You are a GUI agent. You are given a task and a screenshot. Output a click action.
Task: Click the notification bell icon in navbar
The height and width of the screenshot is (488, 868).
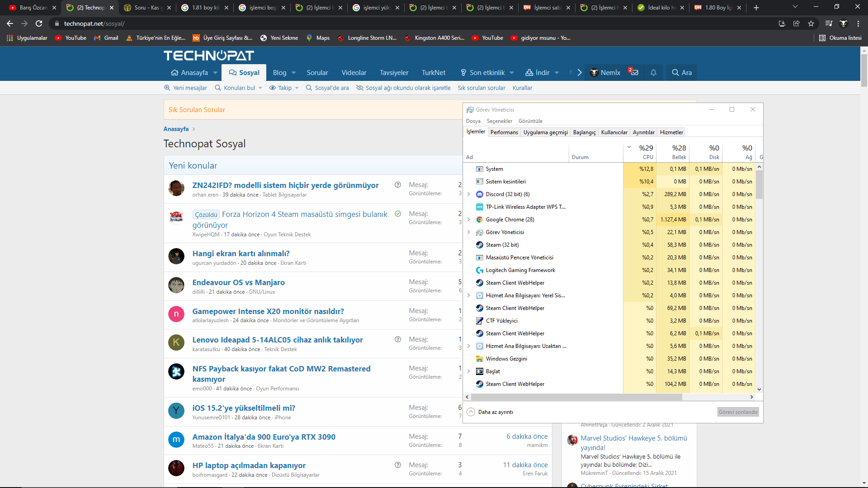pos(653,73)
